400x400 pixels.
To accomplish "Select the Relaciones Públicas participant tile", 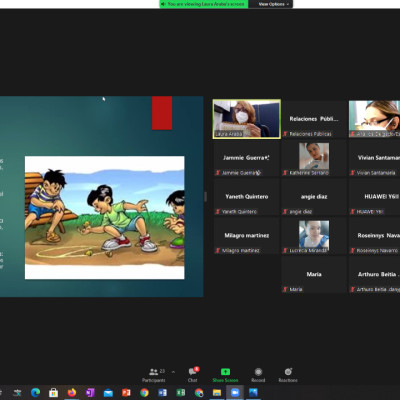I will (314, 119).
